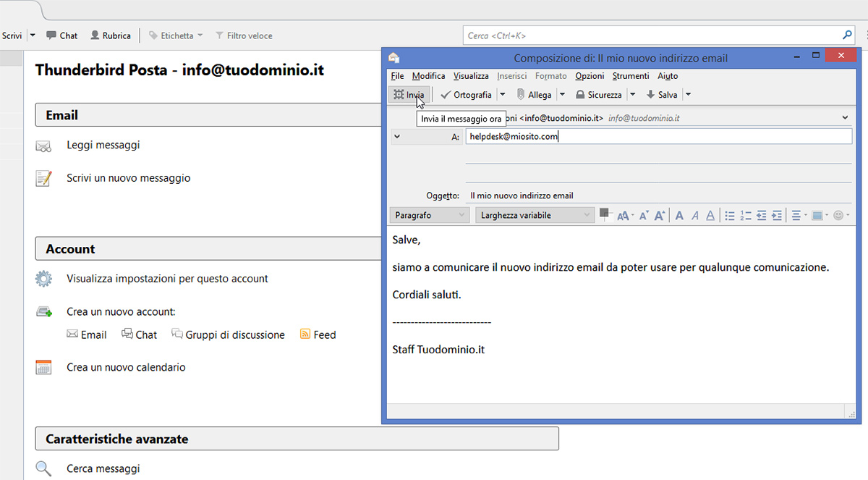
Task: Open the insert image/object icon
Action: pyautogui.click(x=820, y=216)
